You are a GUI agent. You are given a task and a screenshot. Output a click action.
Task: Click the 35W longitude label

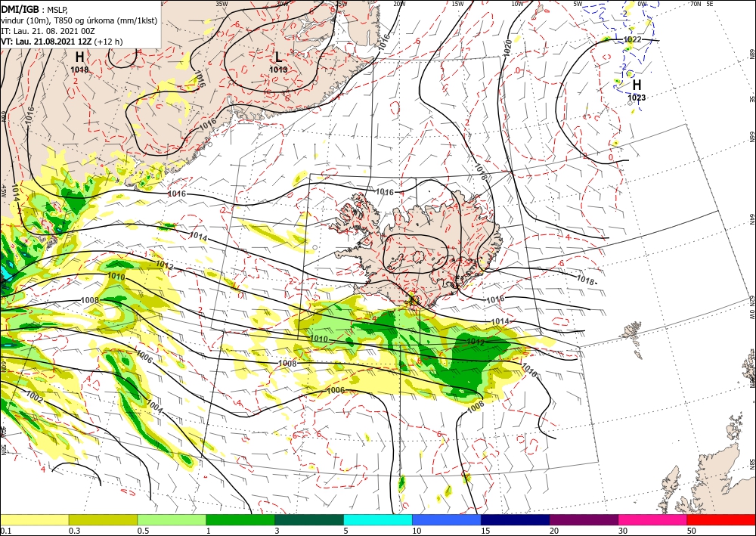[222, 4]
